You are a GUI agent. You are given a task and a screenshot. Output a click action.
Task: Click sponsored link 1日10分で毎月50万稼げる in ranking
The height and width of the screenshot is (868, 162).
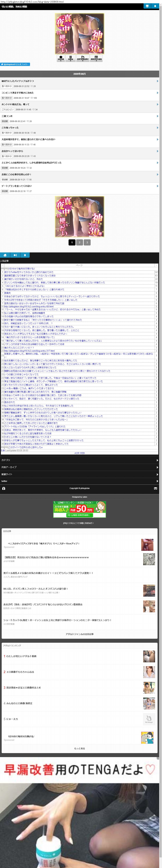(21, 736)
